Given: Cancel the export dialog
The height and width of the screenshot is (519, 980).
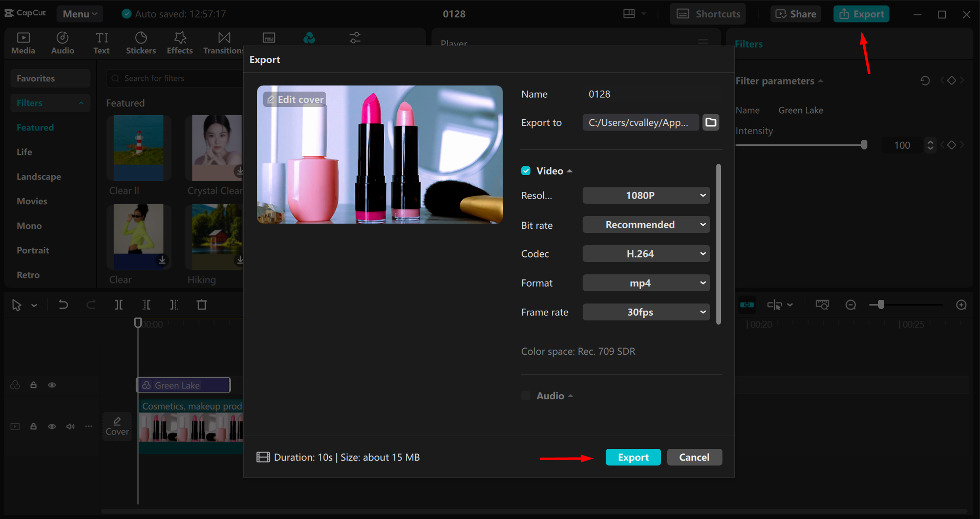Looking at the screenshot, I should (694, 457).
